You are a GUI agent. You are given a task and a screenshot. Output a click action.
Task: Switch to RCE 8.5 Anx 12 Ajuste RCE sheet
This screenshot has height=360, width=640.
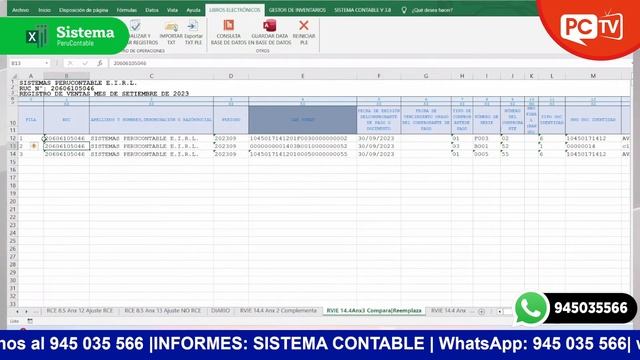click(x=80, y=311)
